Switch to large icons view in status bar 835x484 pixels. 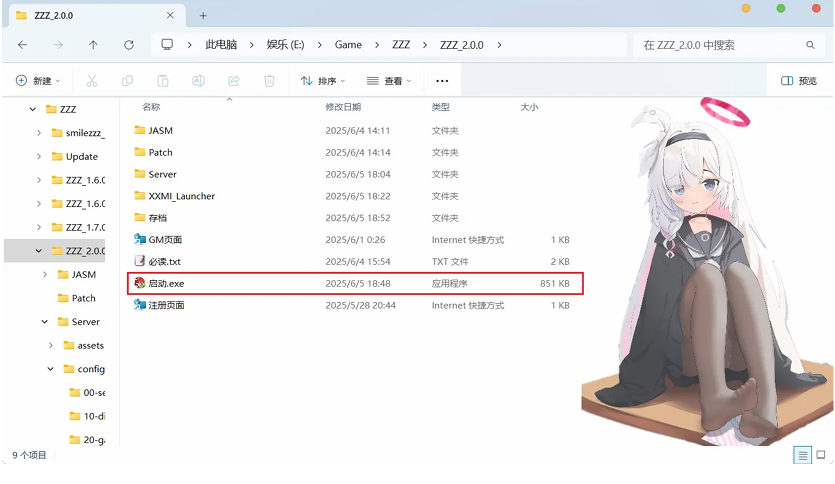click(x=822, y=455)
